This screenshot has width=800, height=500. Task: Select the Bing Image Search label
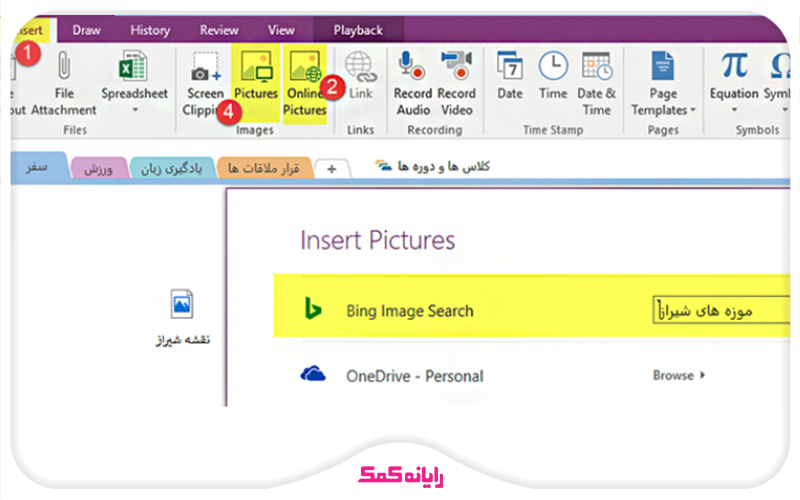[410, 311]
